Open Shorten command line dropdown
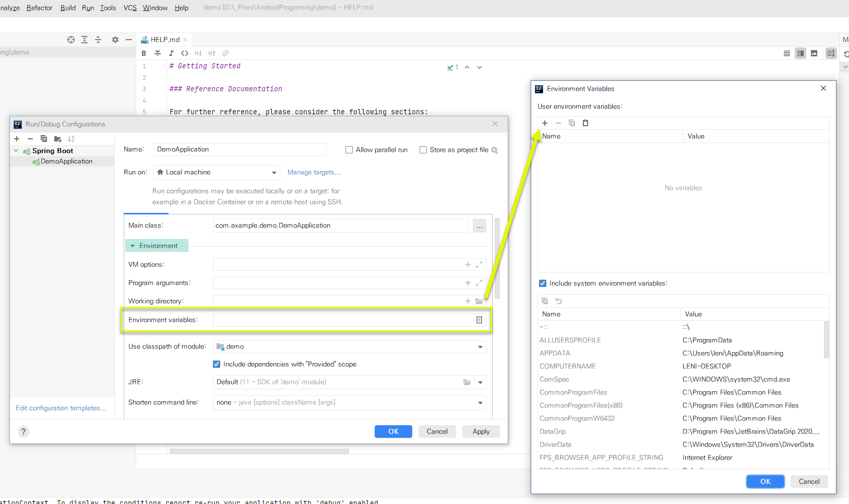This screenshot has height=504, width=849. click(x=349, y=403)
